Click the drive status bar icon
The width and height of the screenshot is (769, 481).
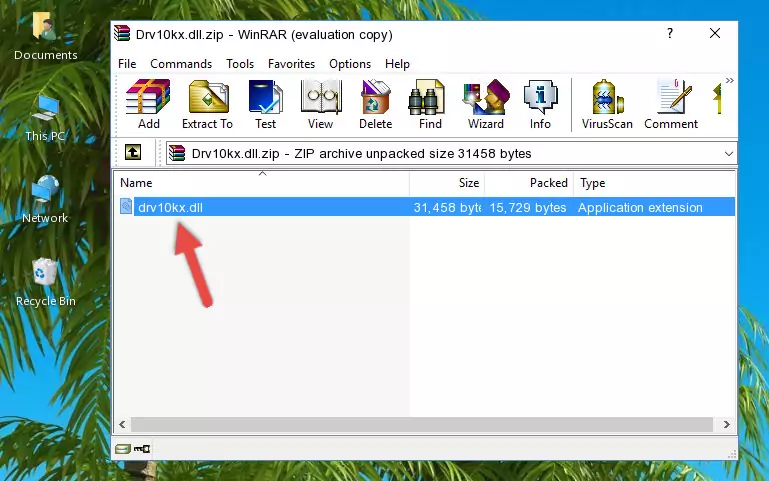point(123,449)
